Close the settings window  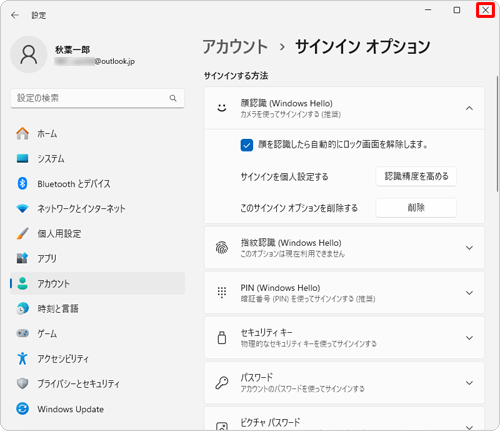pyautogui.click(x=486, y=10)
